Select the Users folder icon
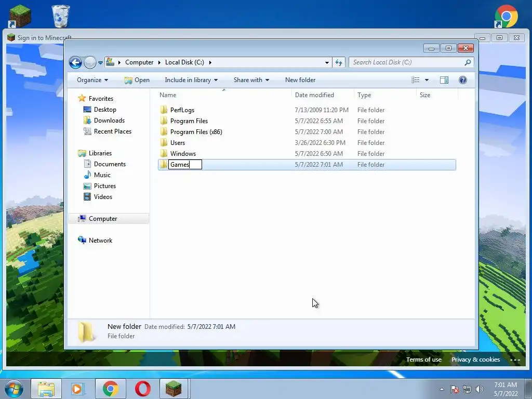This screenshot has width=532, height=399. pyautogui.click(x=164, y=142)
